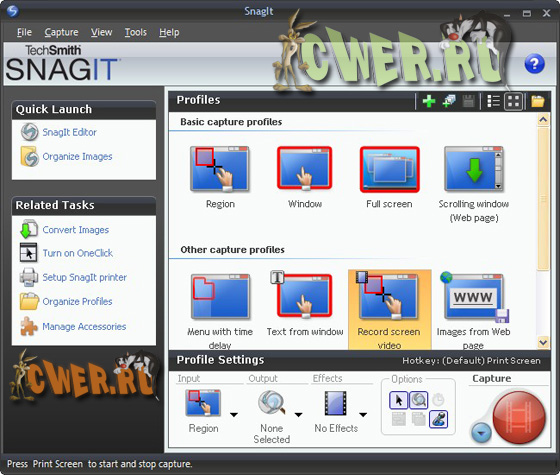Click the profiles scrollbar up arrow
Image resolution: width=560 pixels, height=475 pixels.
pos(543,120)
